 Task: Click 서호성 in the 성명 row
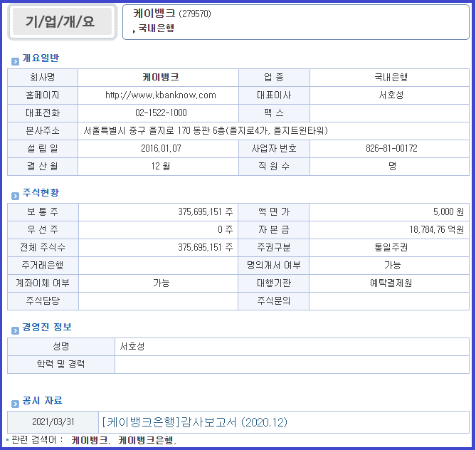coord(132,346)
